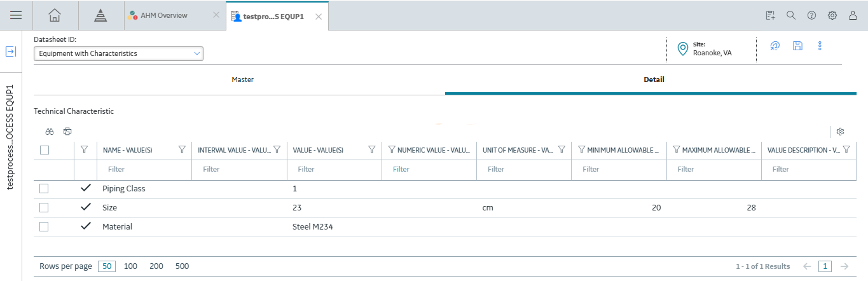Open the asset hierarchy pyramid icon
Screen dimensions: 868x281
click(100, 15)
